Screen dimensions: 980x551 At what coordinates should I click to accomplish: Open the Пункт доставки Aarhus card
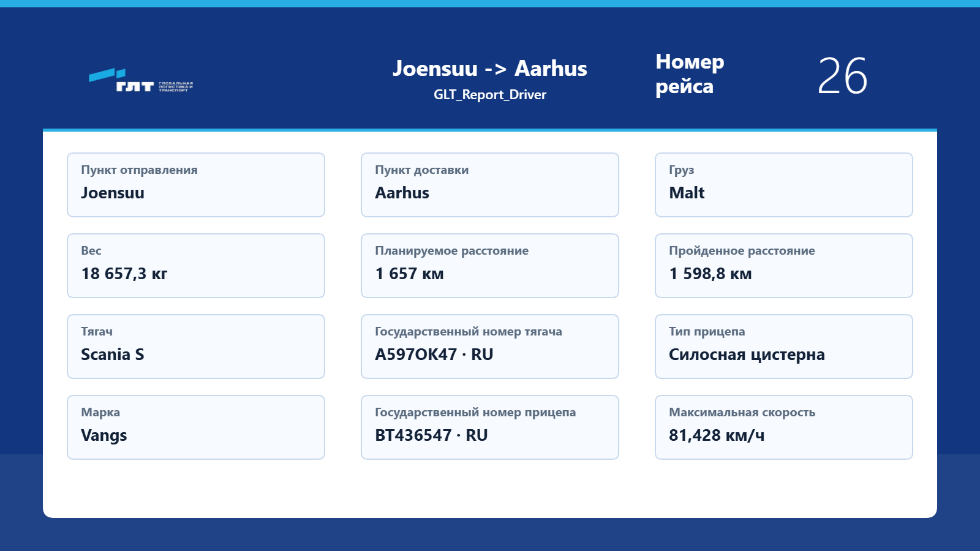490,185
